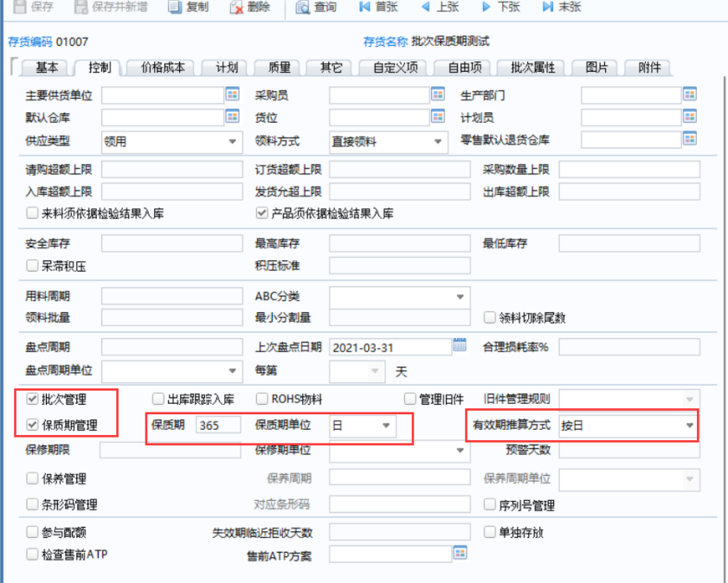The image size is (728, 583).
Task: Open lookup for 计划员
Action: tap(689, 116)
